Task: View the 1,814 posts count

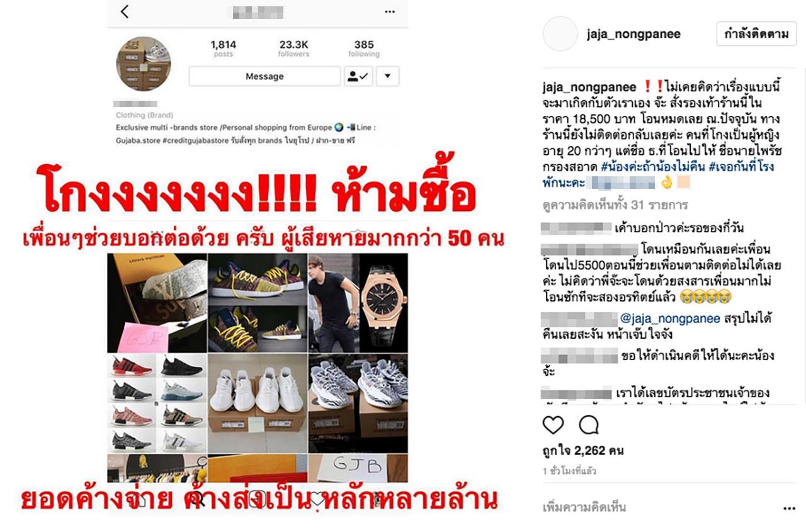Action: [223, 48]
